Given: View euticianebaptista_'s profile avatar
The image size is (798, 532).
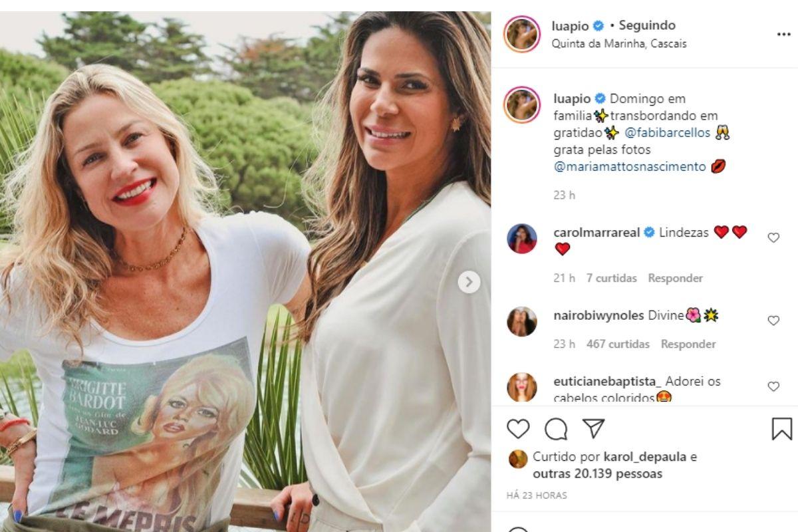Looking at the screenshot, I should point(522,388).
